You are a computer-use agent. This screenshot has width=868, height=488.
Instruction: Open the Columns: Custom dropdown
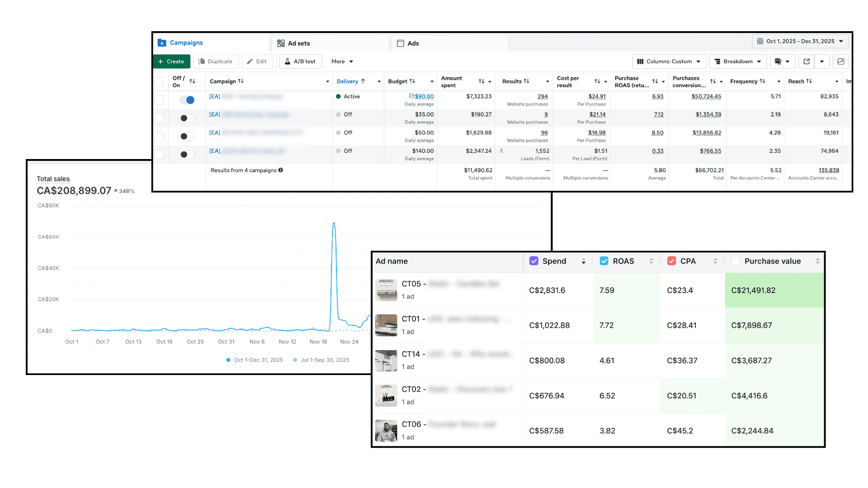click(669, 61)
